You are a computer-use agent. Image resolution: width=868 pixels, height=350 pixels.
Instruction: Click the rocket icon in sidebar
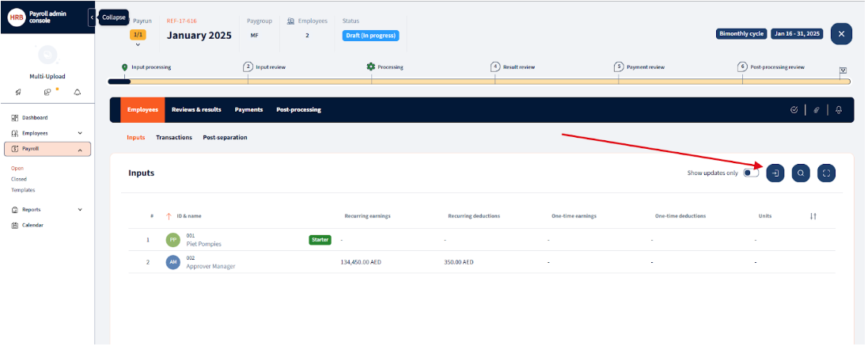click(17, 93)
